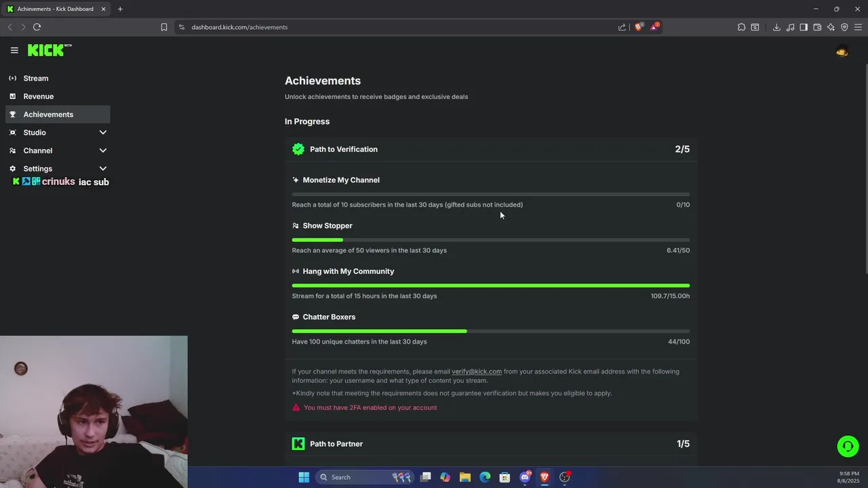Bookmark this page
This screenshot has width=868, height=488.
(x=164, y=27)
